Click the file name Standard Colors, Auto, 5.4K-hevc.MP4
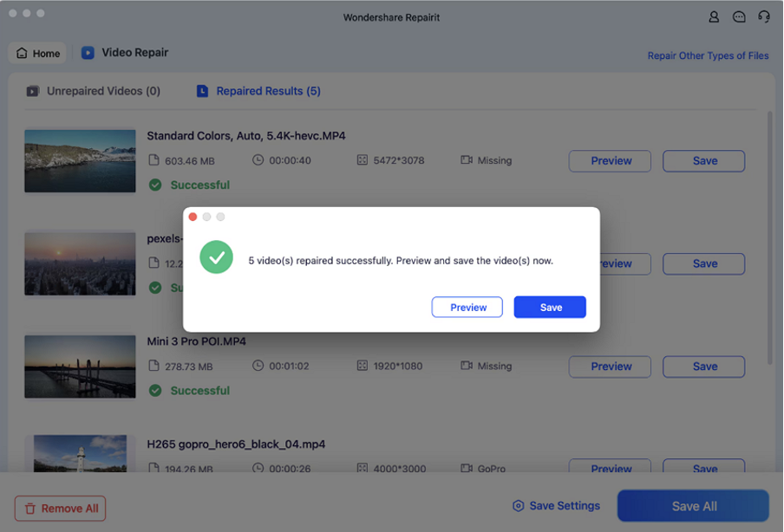784x532 pixels. (246, 136)
